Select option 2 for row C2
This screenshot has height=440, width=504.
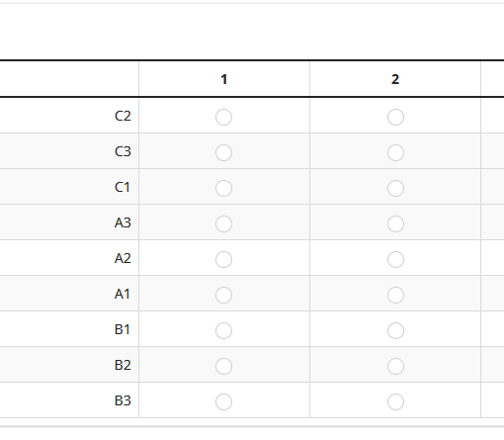point(395,117)
